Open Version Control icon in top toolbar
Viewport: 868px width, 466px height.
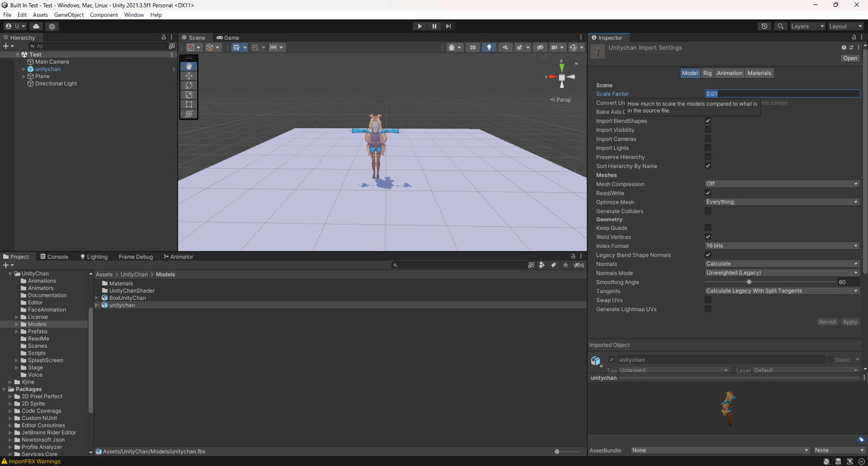click(x=52, y=26)
